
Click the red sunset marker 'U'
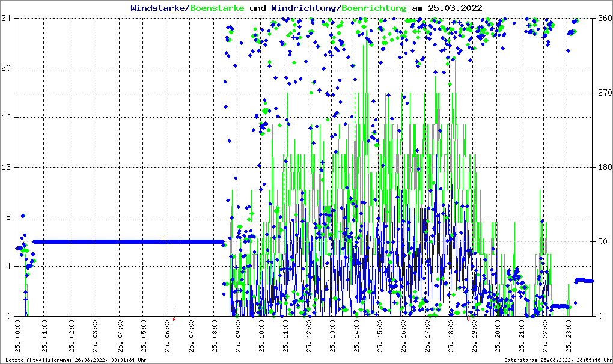tap(468, 319)
